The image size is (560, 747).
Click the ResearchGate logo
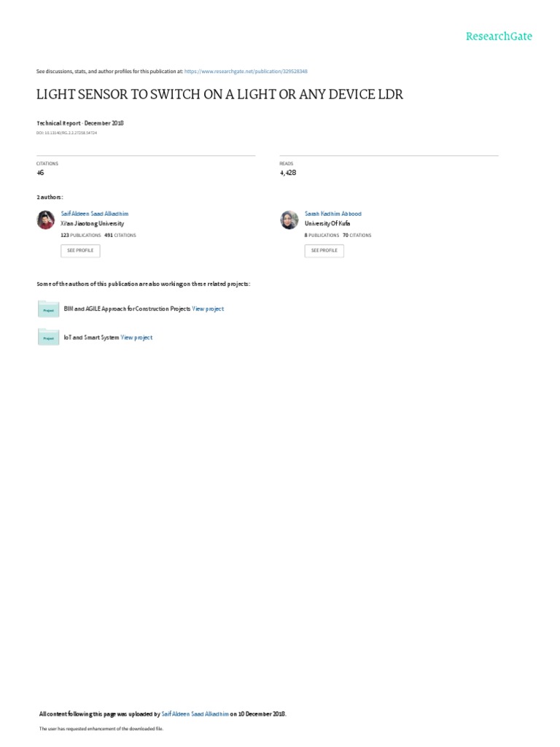coord(499,36)
